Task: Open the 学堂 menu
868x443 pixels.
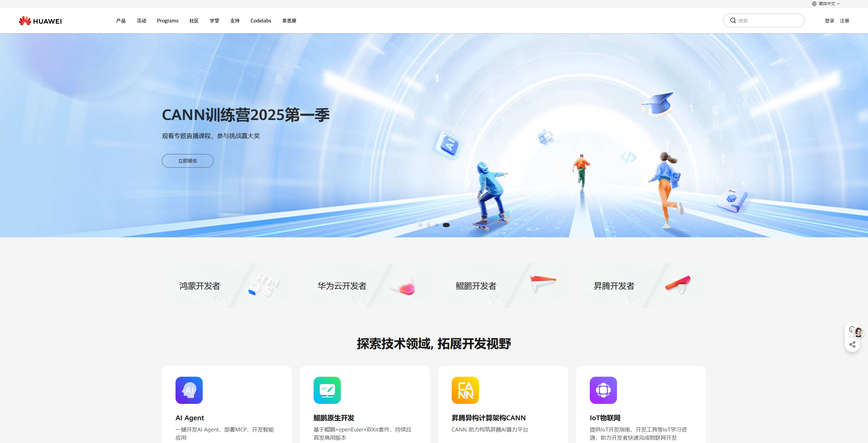Action: click(215, 21)
